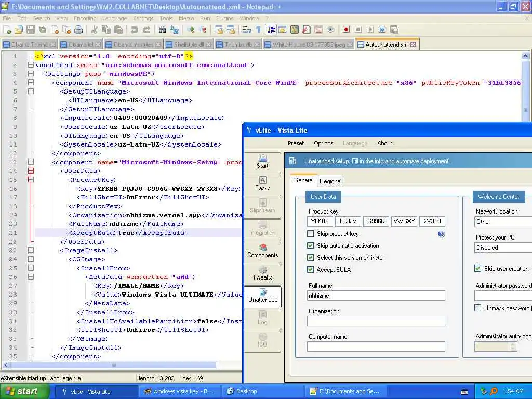The height and width of the screenshot is (399, 532).
Task: Switch to the Regional tab
Action: 330,181
